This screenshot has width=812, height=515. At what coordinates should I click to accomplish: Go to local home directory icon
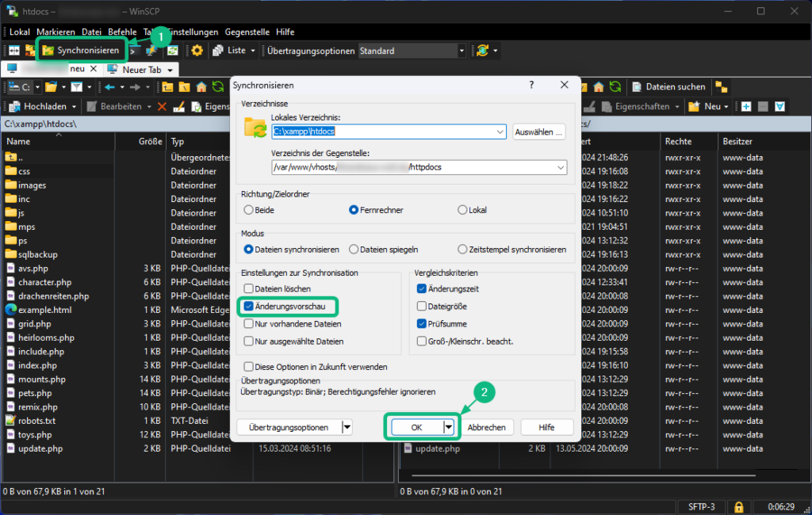pyautogui.click(x=201, y=87)
